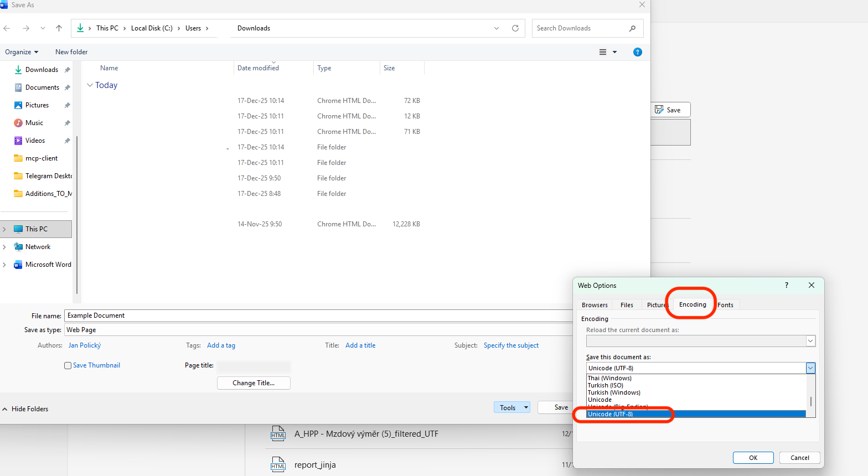Click the Up directory arrow icon

(59, 28)
